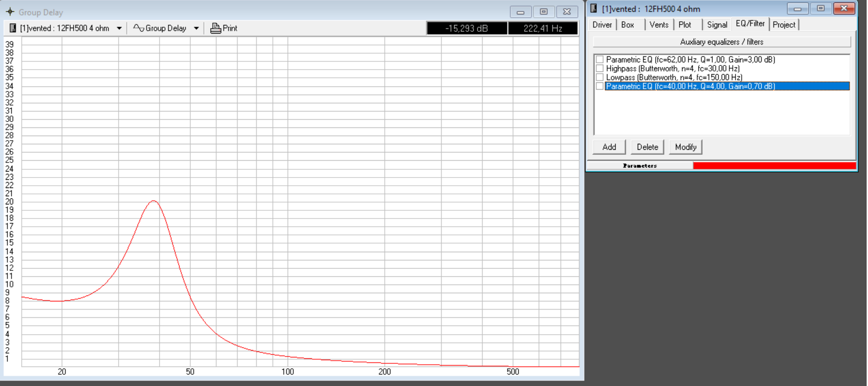Enable the Parametric EQ fc=62,00 Hz checkbox
Screen dimensions: 868x386
[x=600, y=60]
